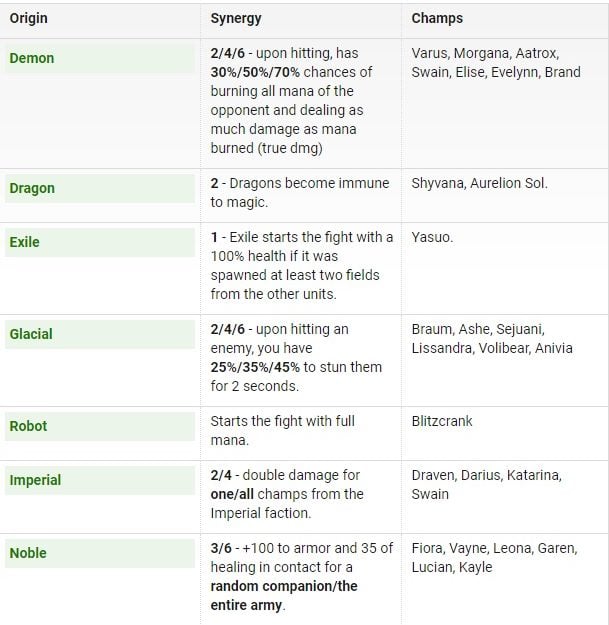Click the Origin column header
This screenshot has width=609, height=625.
click(x=28, y=18)
